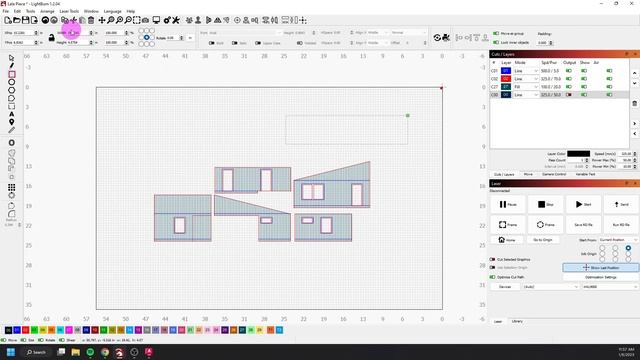640x360 pixels.
Task: Open the Start From dropdown
Action: point(618,240)
